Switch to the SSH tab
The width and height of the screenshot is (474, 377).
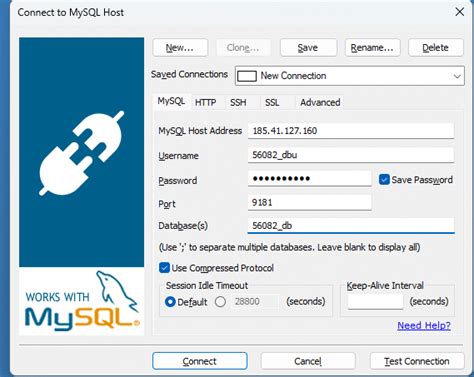pos(238,102)
